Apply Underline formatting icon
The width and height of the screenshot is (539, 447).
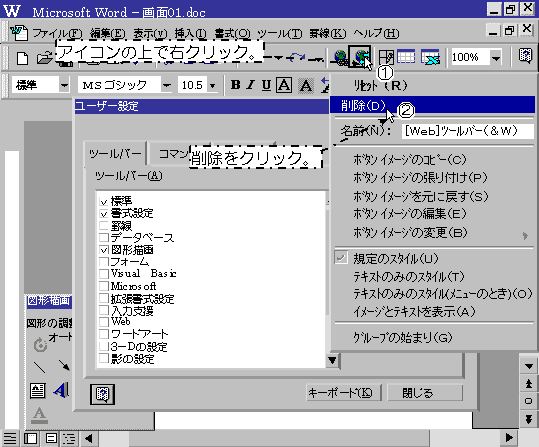[x=266, y=85]
